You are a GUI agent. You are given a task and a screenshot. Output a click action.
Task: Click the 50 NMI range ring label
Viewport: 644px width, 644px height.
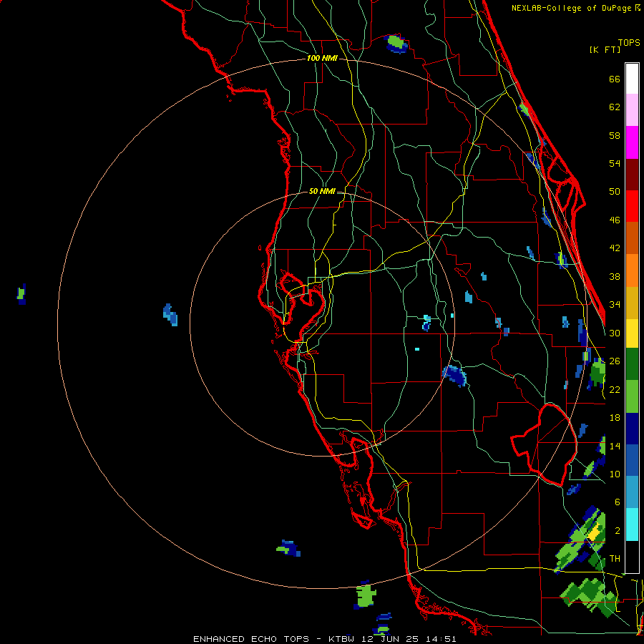tap(322, 191)
